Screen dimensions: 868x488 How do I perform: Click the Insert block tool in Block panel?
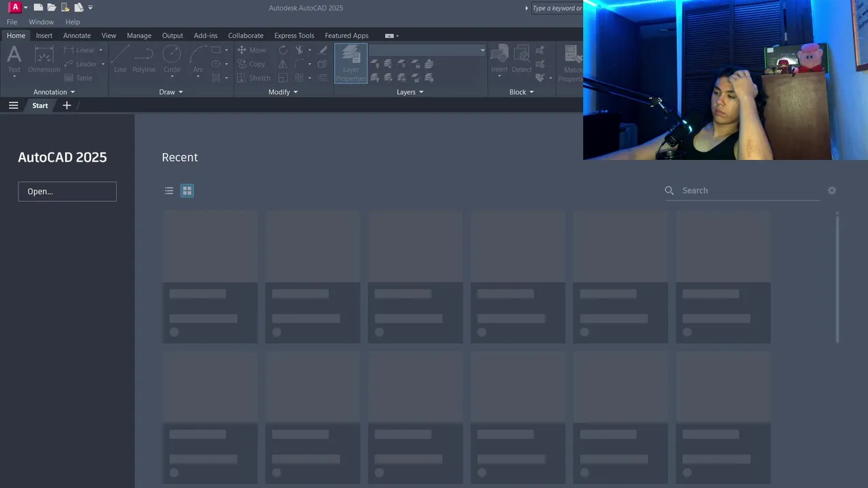point(499,60)
